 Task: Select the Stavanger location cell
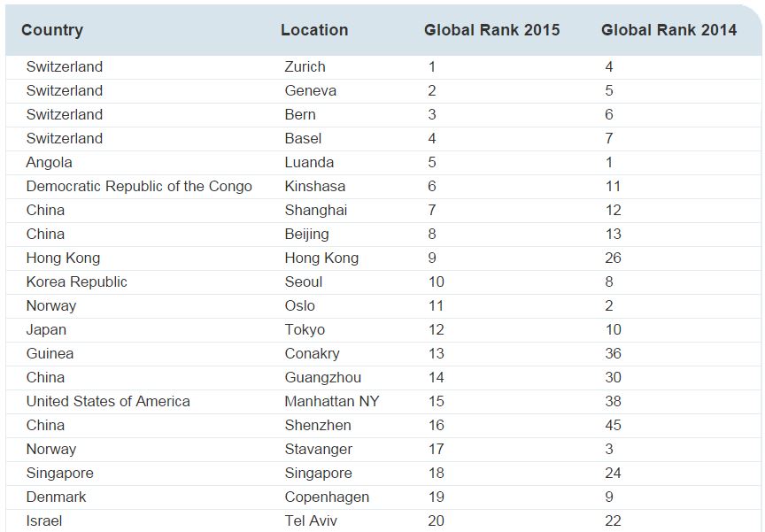click(319, 449)
